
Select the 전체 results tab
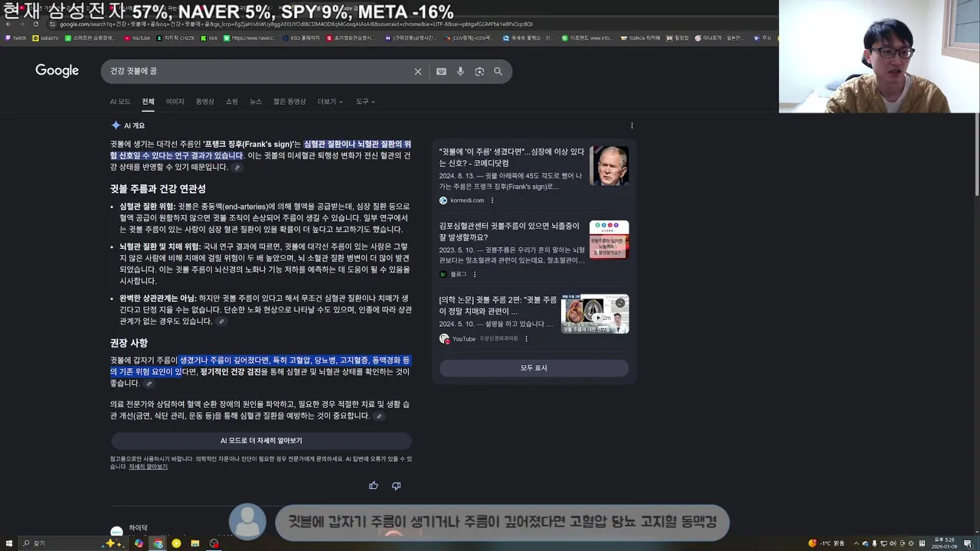point(148,102)
